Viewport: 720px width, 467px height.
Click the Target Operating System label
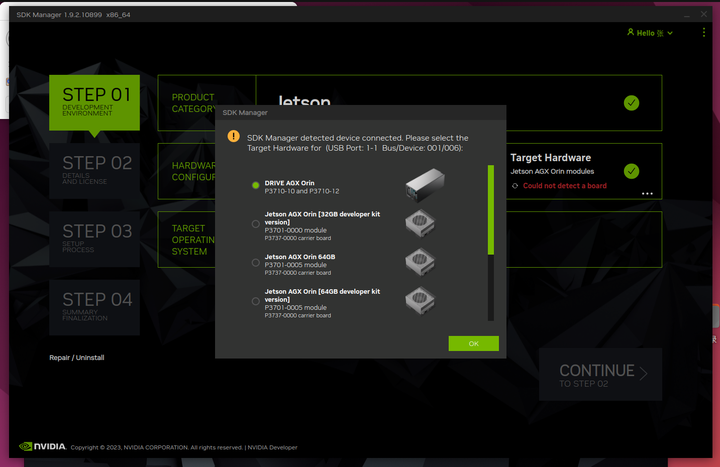coord(193,240)
